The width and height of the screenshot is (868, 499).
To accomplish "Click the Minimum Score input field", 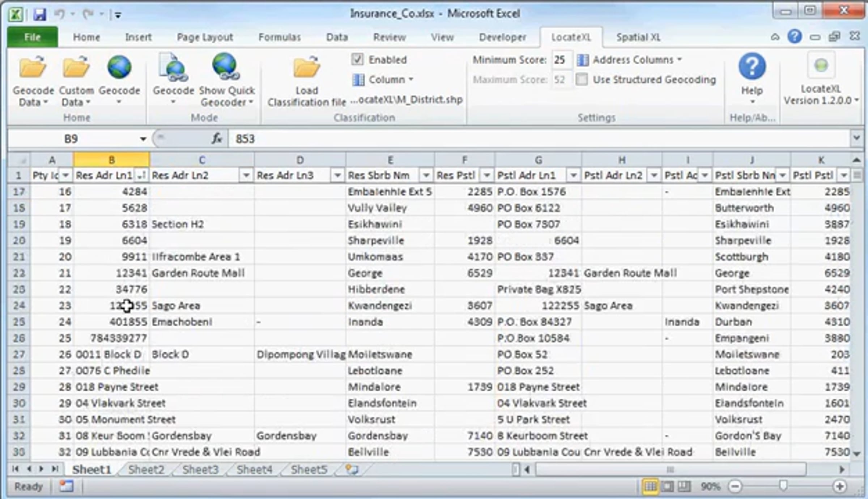I will coord(562,60).
